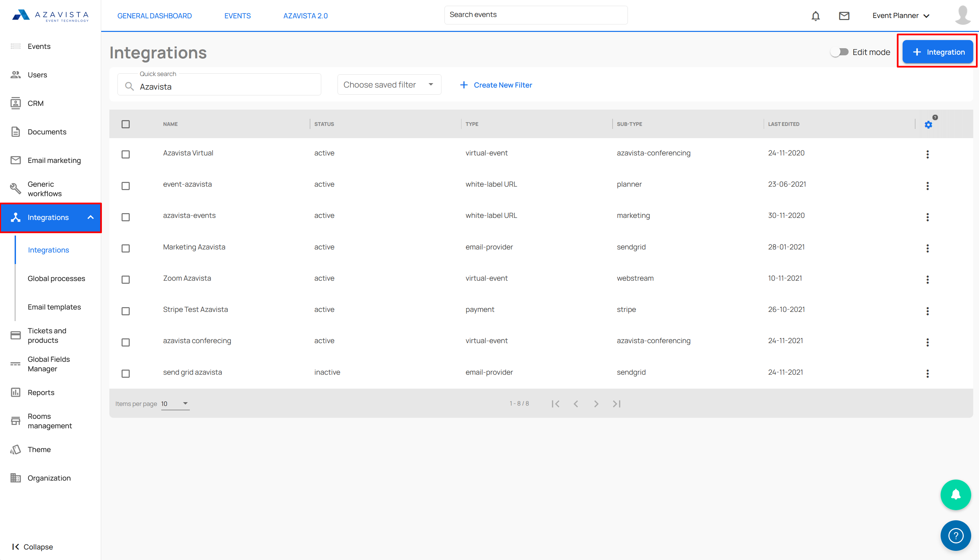This screenshot has height=560, width=979.
Task: Check the azavista-events row checkbox
Action: [x=125, y=217]
